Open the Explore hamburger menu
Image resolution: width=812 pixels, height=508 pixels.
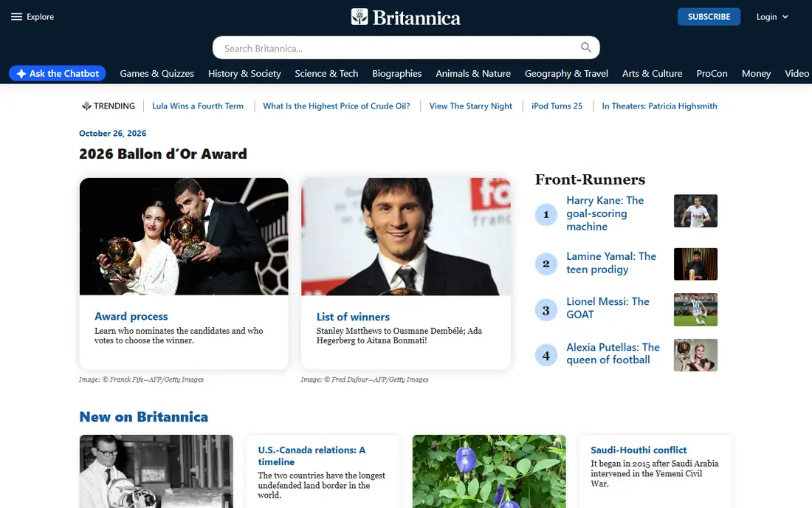coord(32,16)
